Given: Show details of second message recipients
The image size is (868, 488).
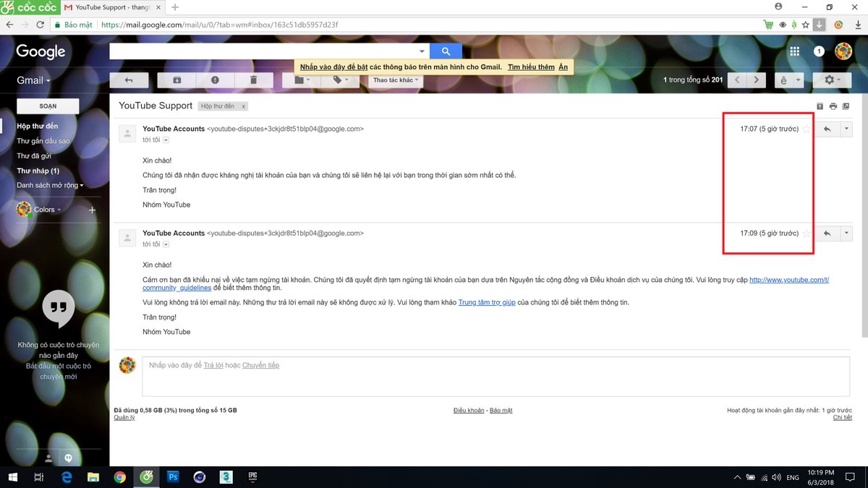Looking at the screenshot, I should 166,244.
